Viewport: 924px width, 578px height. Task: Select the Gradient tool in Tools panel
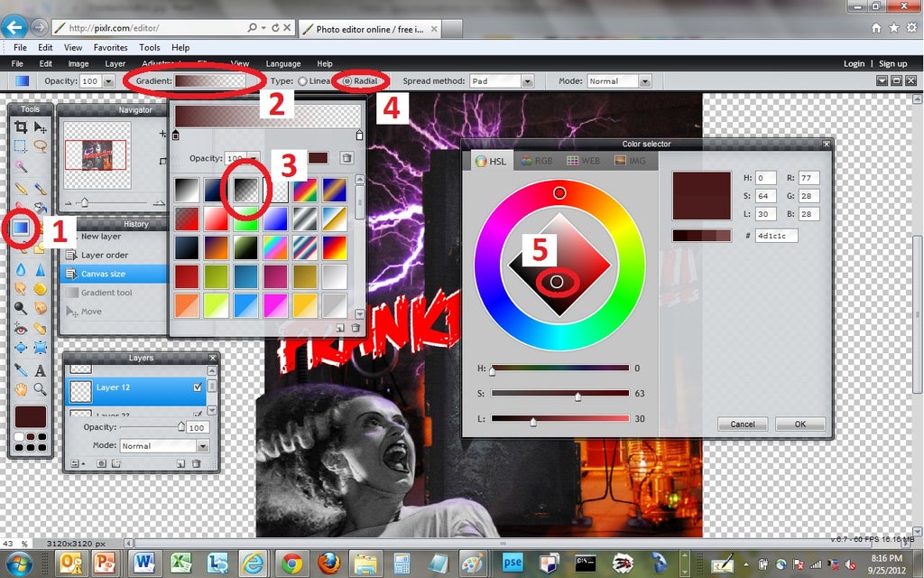(22, 227)
